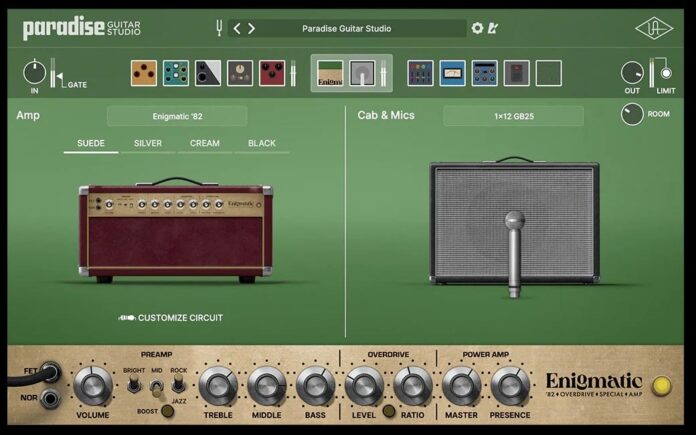Select the red pedal slot
Image resolution: width=696 pixels, height=435 pixels.
pos(272,73)
